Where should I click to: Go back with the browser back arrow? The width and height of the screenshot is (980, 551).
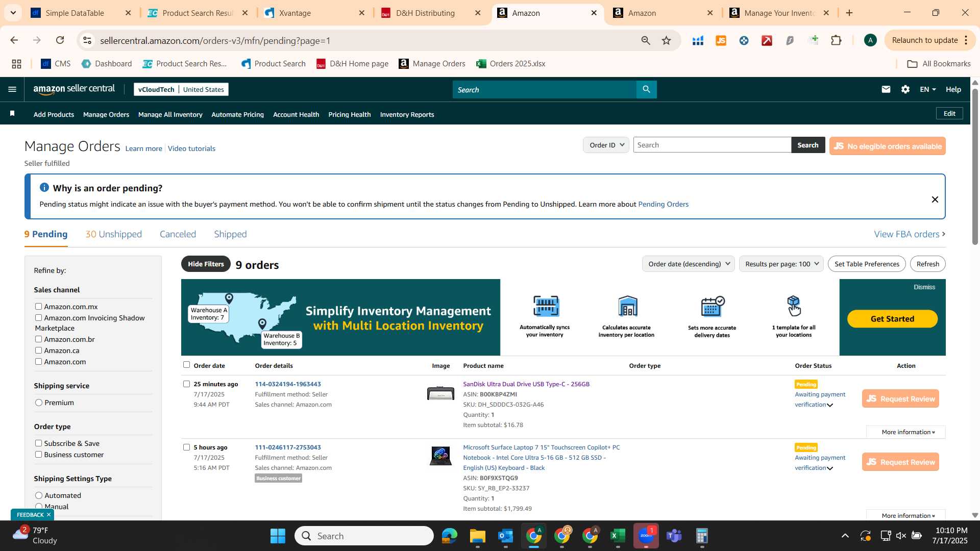pos(14,40)
